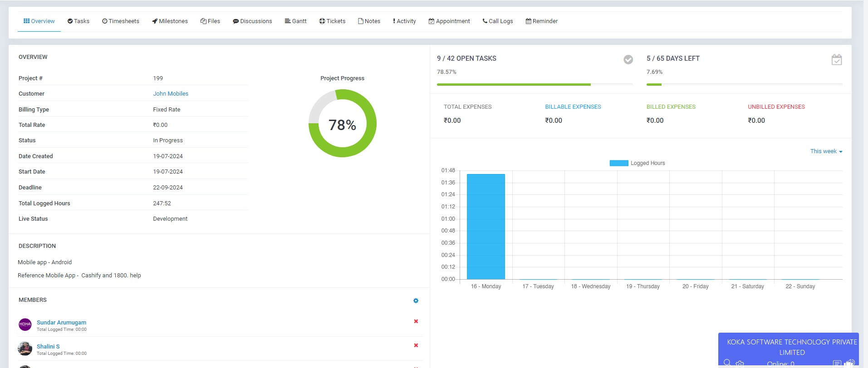Remove Shalini S from project members
Screen dimensions: 868x368
click(416, 345)
